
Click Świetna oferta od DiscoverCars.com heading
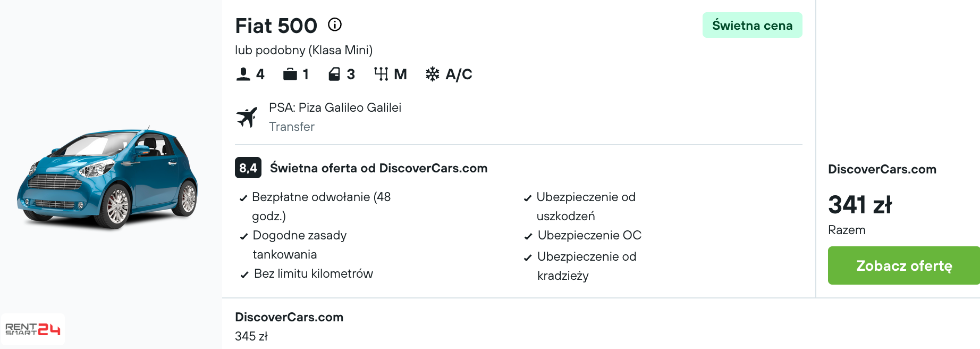pos(378,168)
